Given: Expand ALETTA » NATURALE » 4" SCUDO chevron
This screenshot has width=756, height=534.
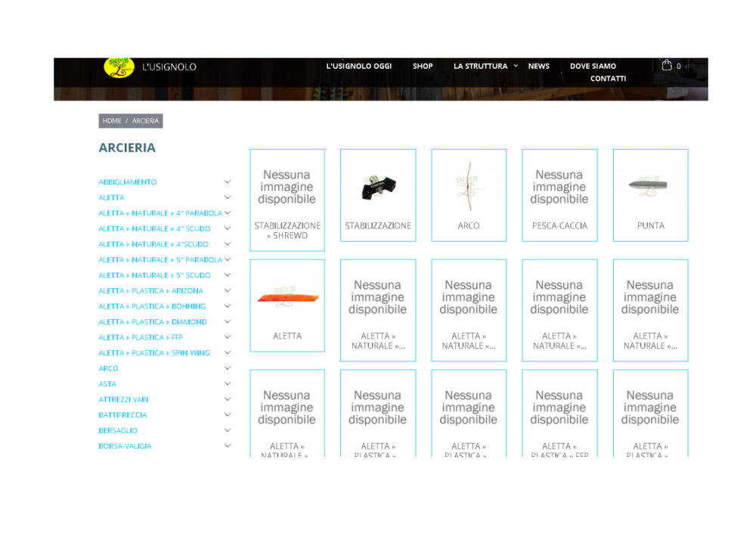Looking at the screenshot, I should (228, 228).
